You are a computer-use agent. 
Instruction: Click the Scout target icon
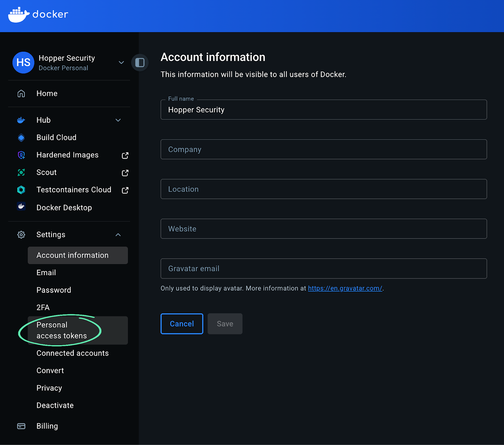[21, 172]
